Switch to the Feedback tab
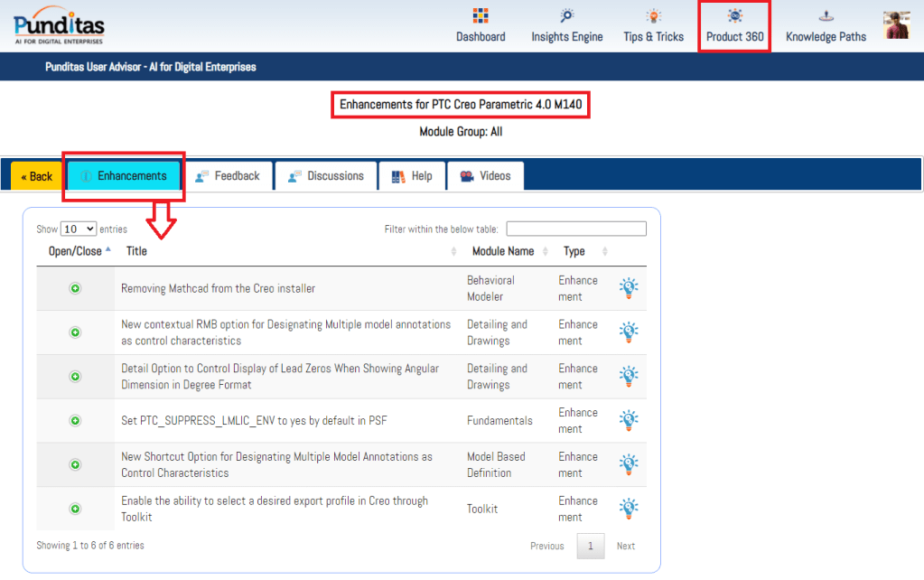924x580 pixels. tap(227, 176)
